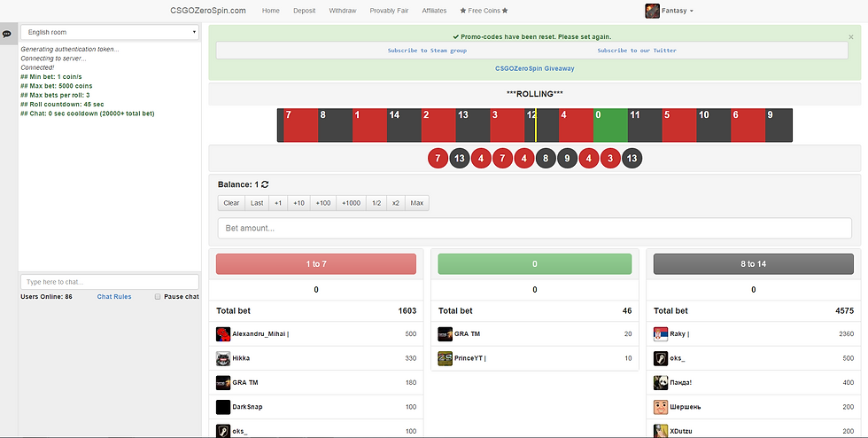Click Users Online: 86 text

tap(46, 297)
